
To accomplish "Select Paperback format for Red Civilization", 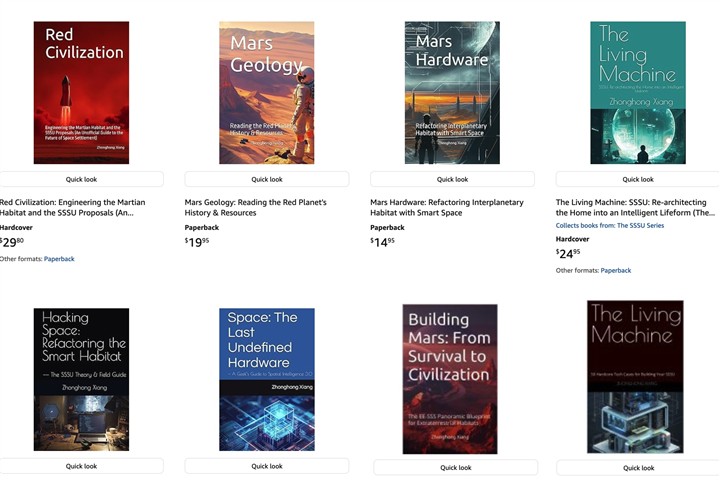I will point(59,259).
